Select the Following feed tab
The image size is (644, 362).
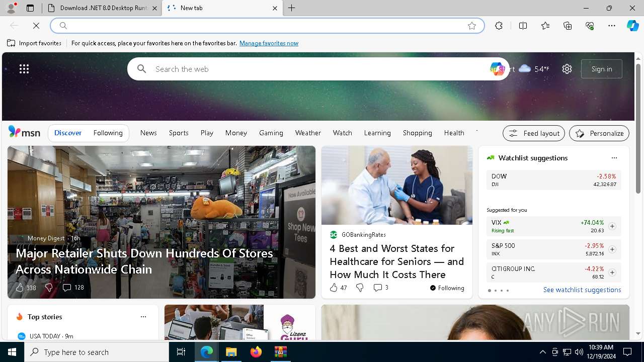tap(108, 133)
